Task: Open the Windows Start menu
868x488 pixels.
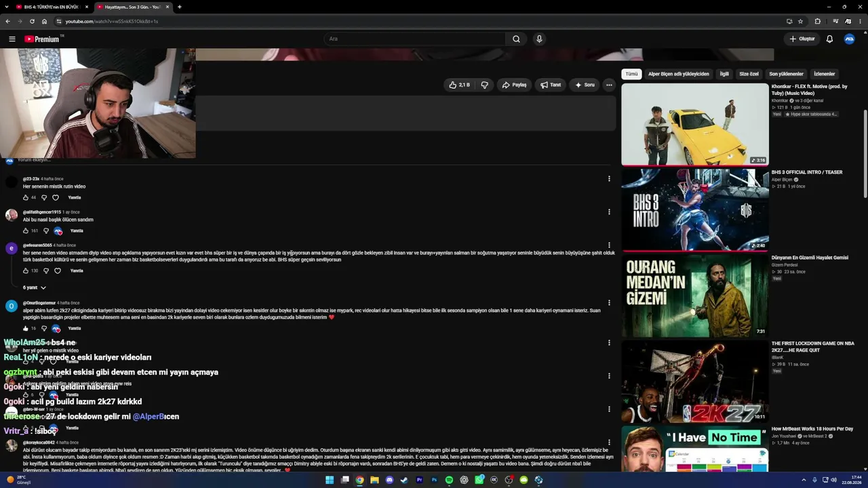Action: (x=330, y=480)
